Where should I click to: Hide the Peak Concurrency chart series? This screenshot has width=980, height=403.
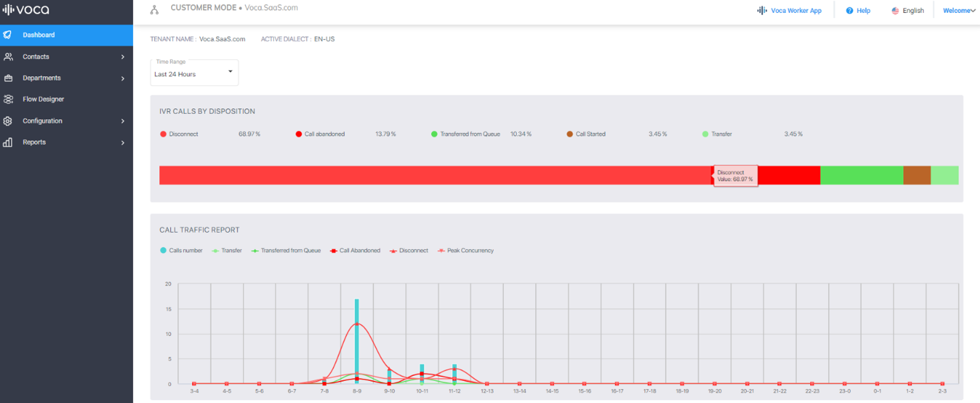point(466,250)
